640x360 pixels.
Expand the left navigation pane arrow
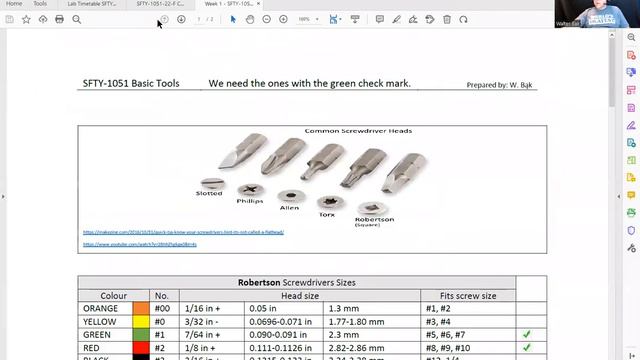coord(3,197)
